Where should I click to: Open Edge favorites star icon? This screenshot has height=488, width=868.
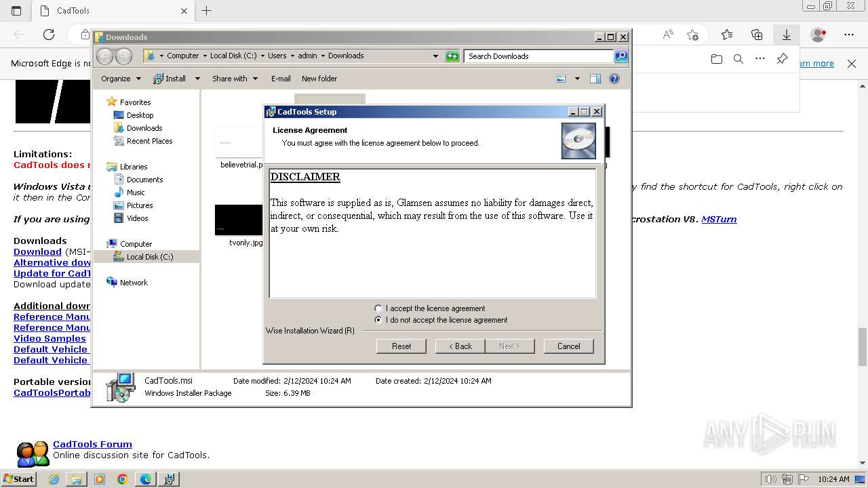727,35
